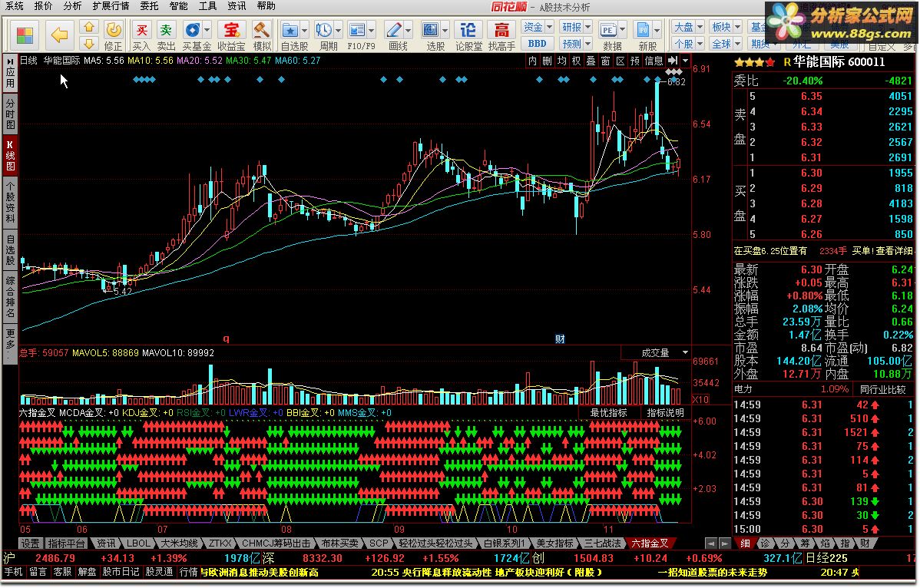Toggle the 删 chart button
This screenshot has height=588, width=920.
pos(547,61)
